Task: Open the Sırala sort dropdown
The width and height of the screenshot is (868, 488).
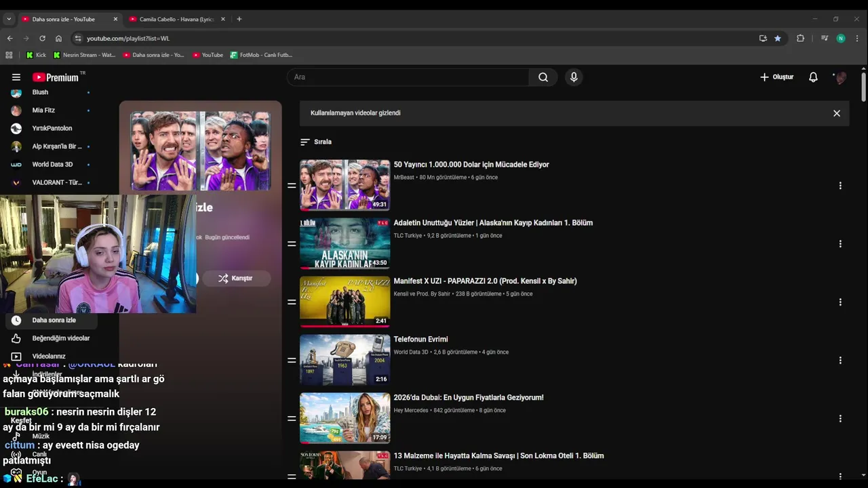Action: [x=316, y=142]
